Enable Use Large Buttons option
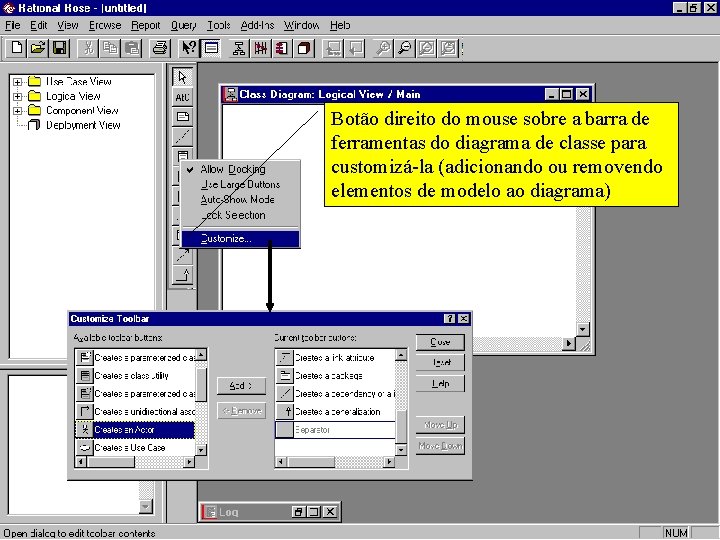 (x=241, y=185)
